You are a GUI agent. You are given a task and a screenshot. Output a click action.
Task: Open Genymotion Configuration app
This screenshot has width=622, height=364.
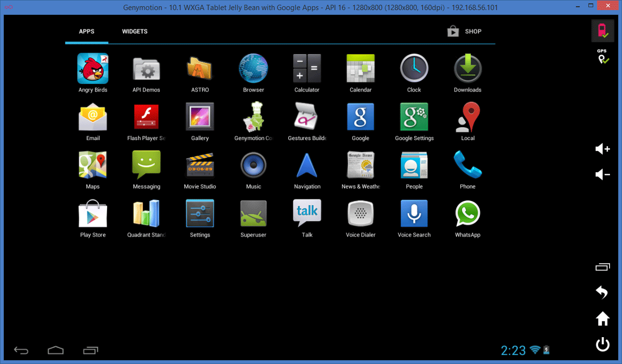tap(253, 117)
